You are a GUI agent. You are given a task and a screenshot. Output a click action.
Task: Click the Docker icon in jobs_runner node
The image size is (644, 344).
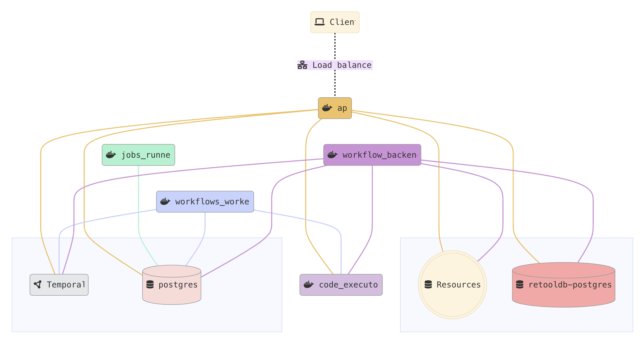(111, 155)
